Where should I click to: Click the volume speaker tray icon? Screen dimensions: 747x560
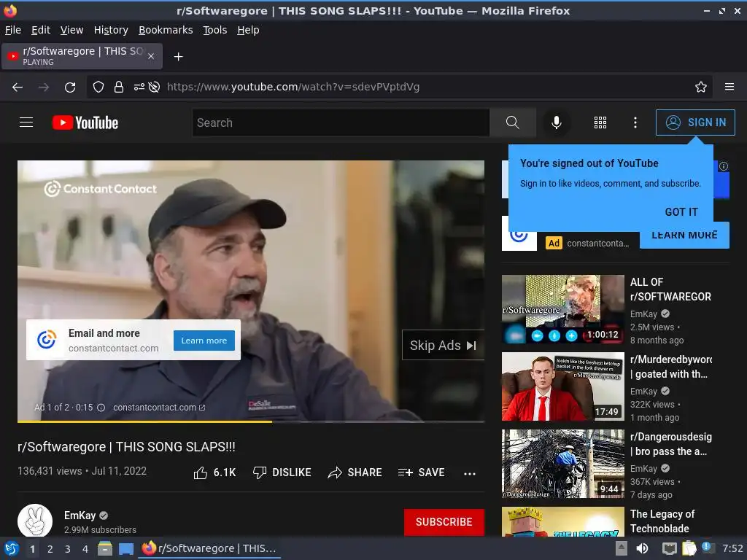(642, 548)
